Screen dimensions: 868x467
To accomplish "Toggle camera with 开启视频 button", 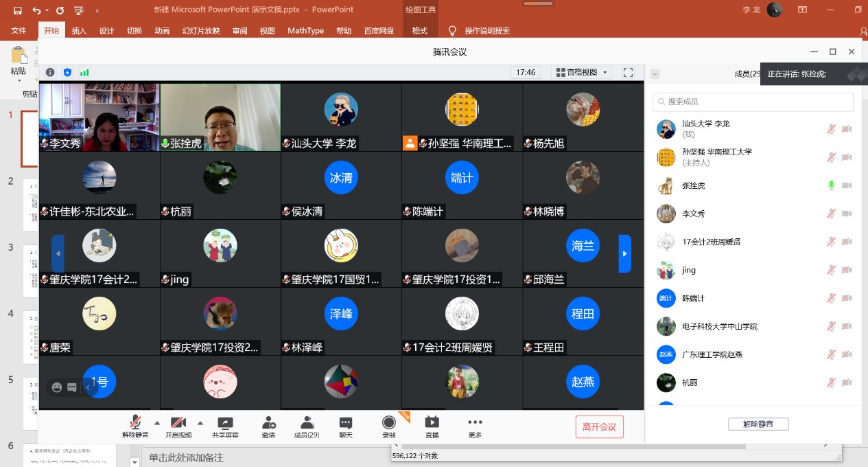I will (x=178, y=423).
